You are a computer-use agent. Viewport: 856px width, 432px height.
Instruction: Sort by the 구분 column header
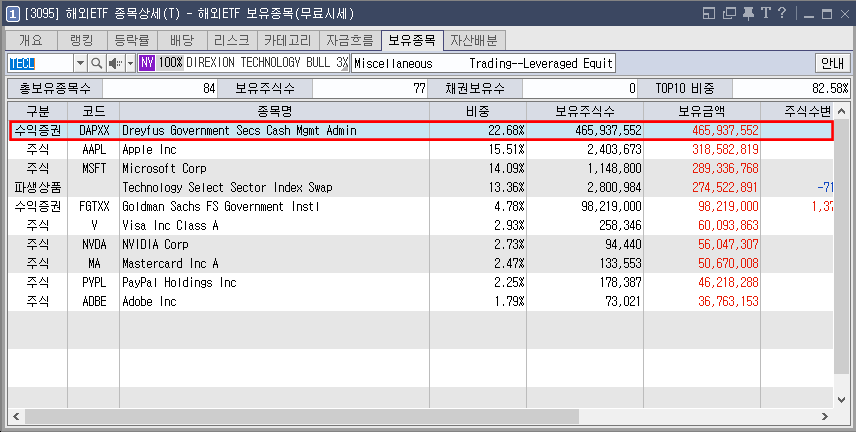click(38, 111)
